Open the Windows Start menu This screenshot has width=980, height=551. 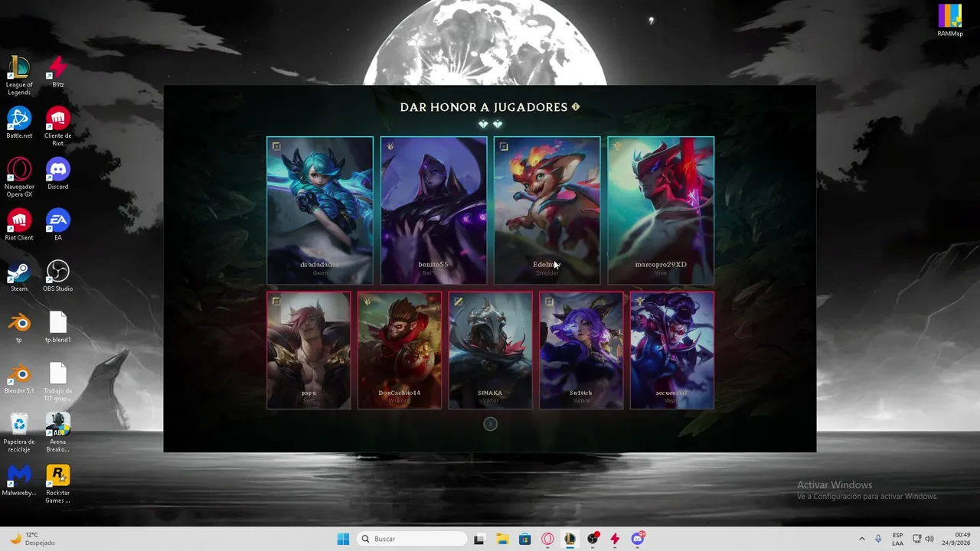(343, 539)
